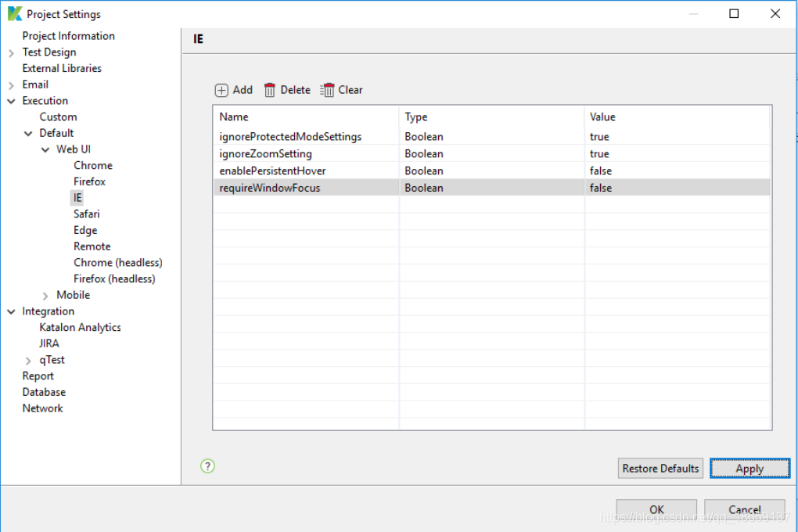
Task: Open JIRA integration settings
Action: [49, 343]
